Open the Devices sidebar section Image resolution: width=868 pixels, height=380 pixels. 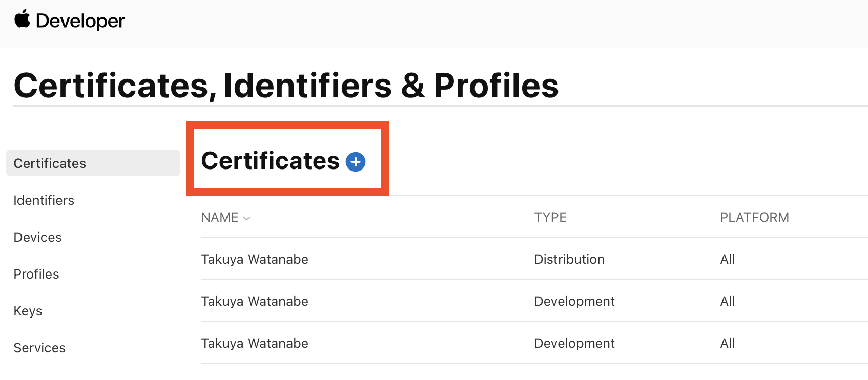pos(37,237)
